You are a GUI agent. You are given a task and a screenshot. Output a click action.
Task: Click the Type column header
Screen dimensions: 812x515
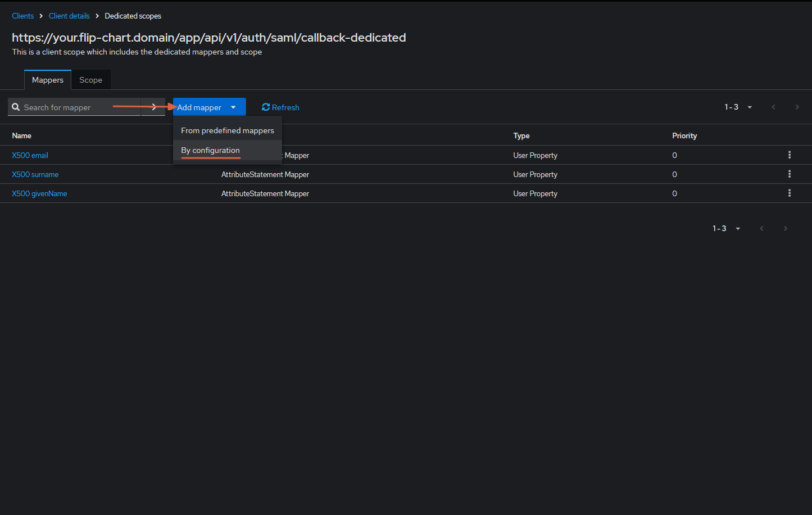point(521,135)
